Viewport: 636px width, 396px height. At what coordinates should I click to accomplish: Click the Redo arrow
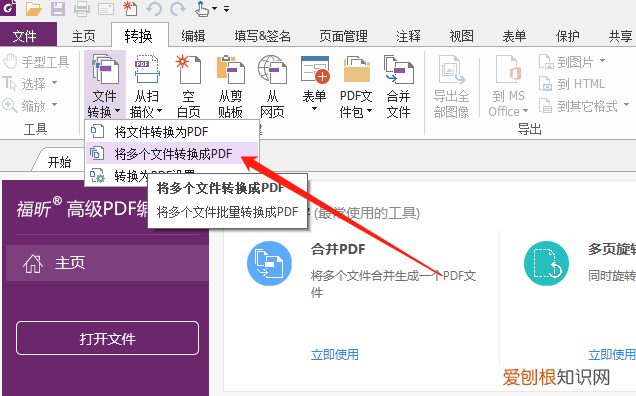[x=178, y=8]
